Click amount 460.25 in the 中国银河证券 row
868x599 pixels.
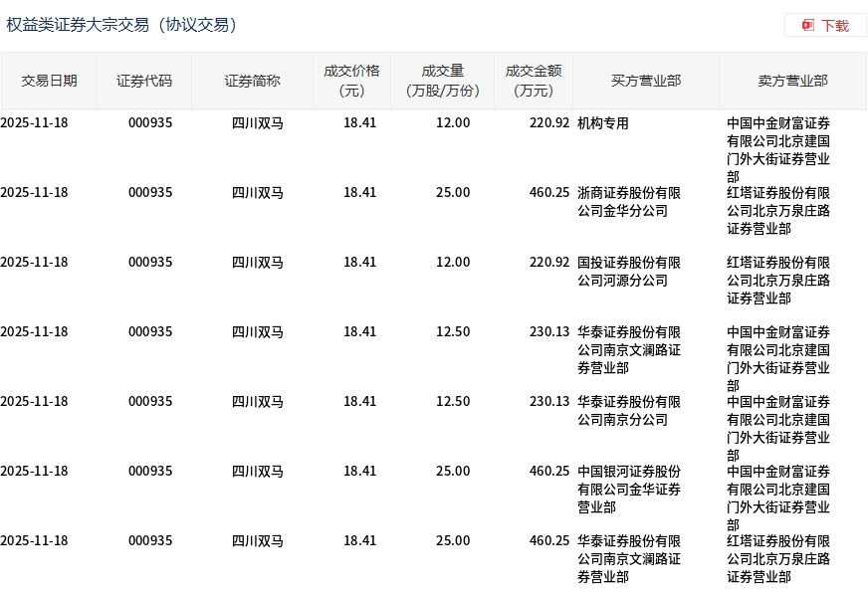[x=549, y=471]
